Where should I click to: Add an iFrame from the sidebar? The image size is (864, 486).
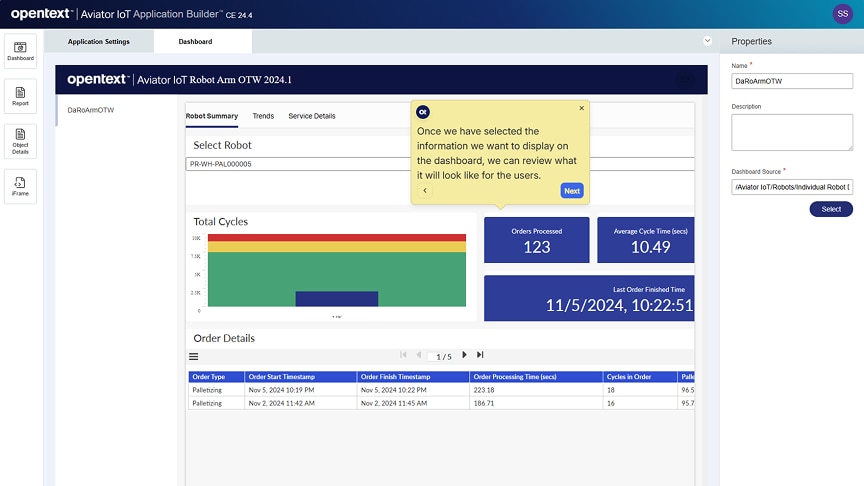point(20,186)
